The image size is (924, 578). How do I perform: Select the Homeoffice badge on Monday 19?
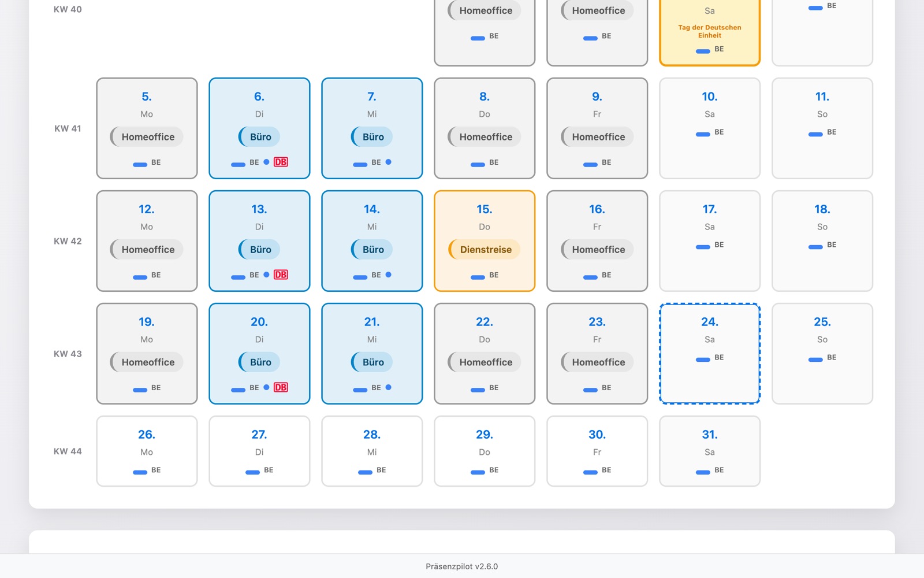pos(147,362)
